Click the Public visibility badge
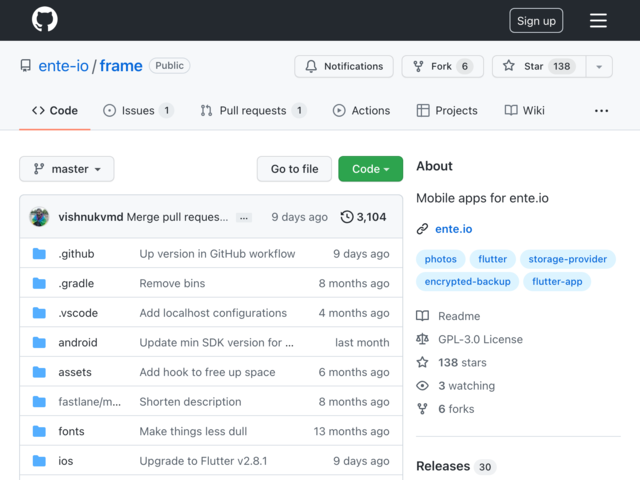This screenshot has width=640, height=480. 169,66
